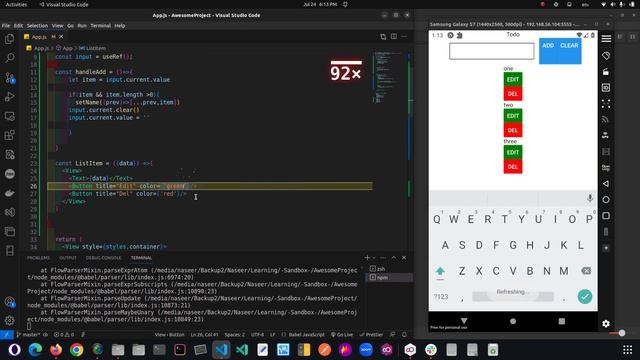Open the Run and Debug view
The image size is (640, 360).
point(9,97)
